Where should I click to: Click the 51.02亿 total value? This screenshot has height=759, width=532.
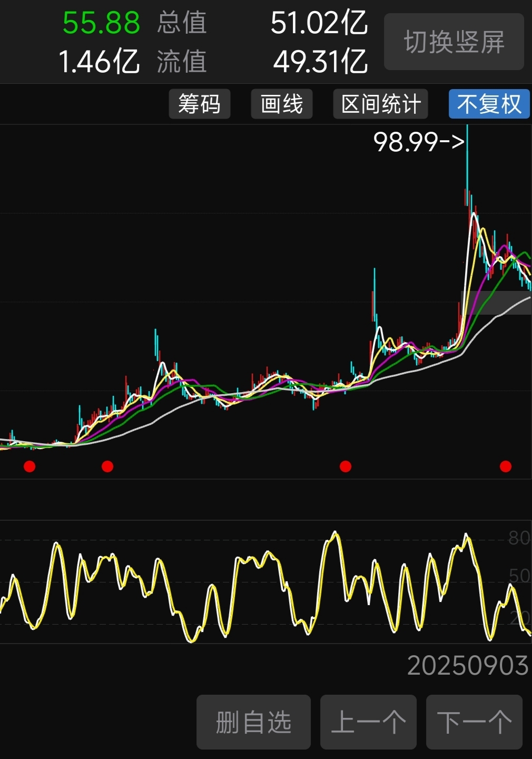319,23
